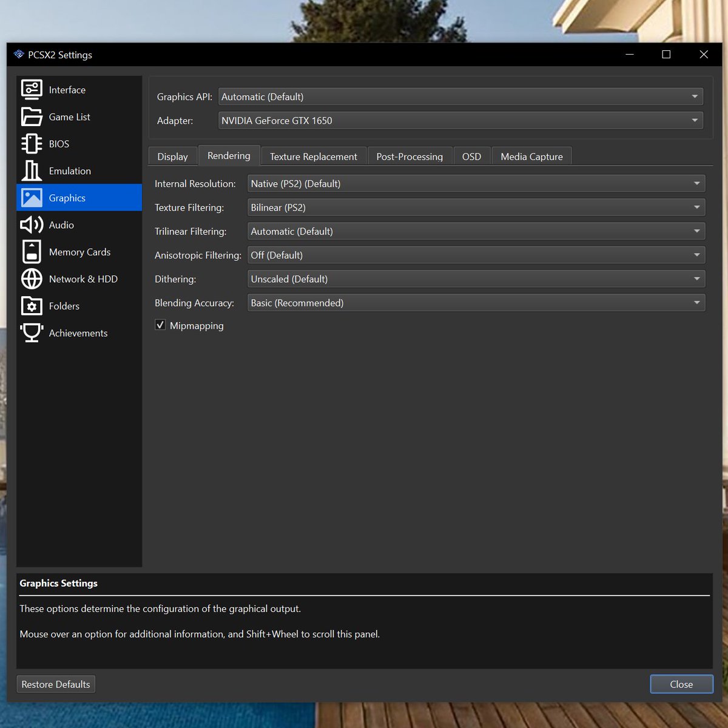Select the Achievements label
The width and height of the screenshot is (728, 728).
pos(78,333)
